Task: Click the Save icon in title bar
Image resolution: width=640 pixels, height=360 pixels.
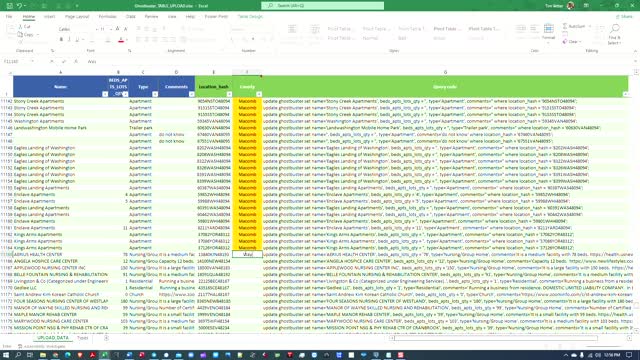Action: click(x=9, y=6)
